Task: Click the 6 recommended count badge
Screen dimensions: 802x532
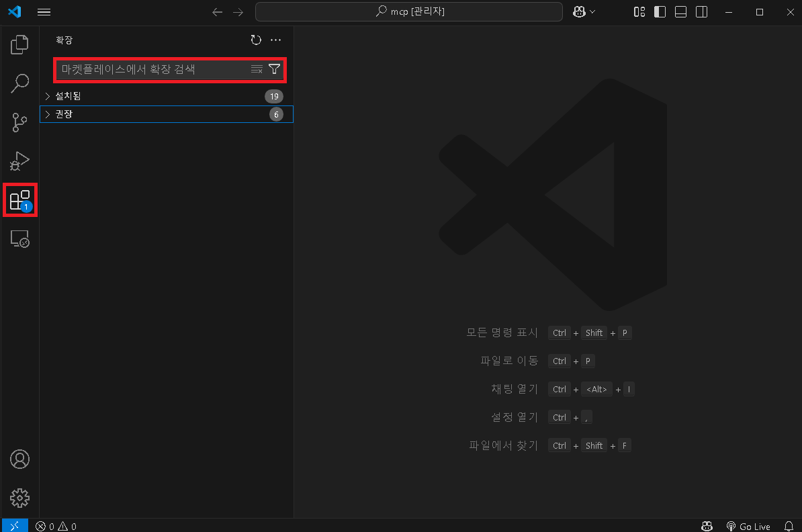Action: [x=276, y=115]
